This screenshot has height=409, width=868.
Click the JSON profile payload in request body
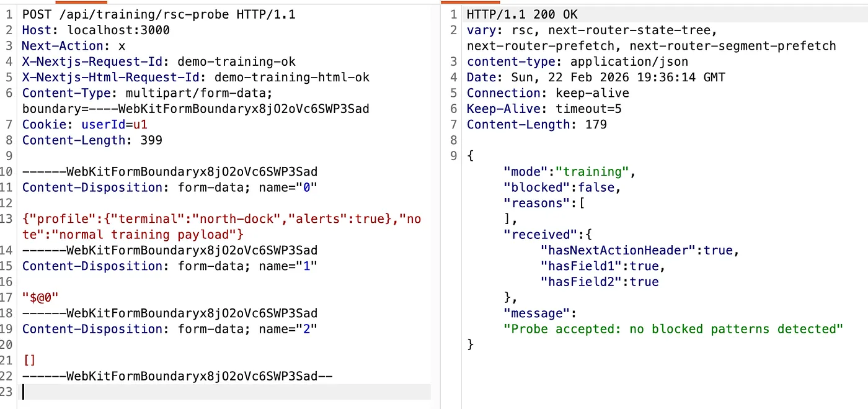(x=221, y=219)
